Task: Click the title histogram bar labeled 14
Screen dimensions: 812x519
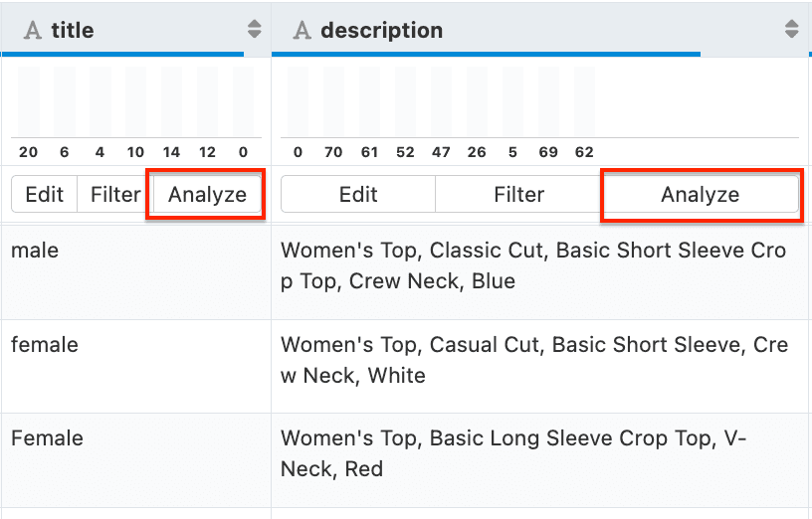Action: [x=171, y=102]
